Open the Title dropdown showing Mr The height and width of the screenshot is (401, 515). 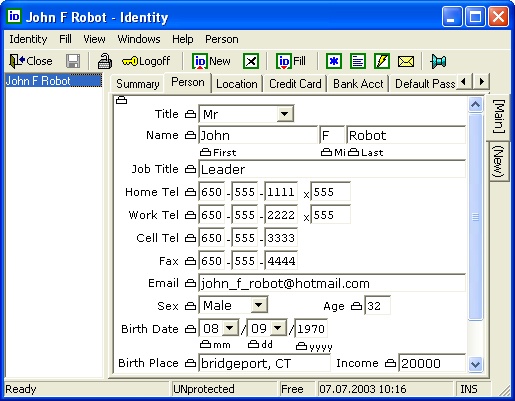point(284,114)
